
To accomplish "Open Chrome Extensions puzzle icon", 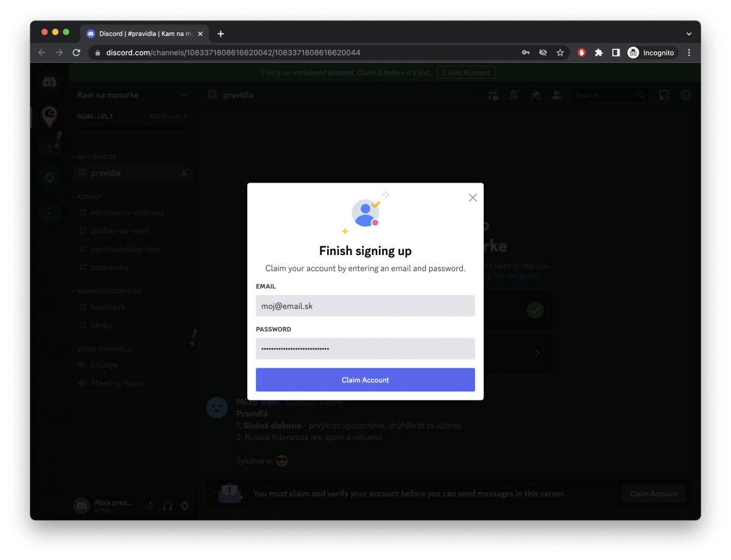I will click(599, 53).
